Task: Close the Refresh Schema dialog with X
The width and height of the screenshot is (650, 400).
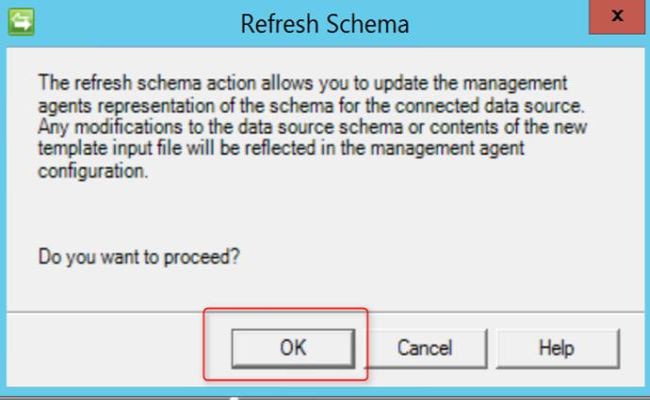Action: tap(619, 18)
